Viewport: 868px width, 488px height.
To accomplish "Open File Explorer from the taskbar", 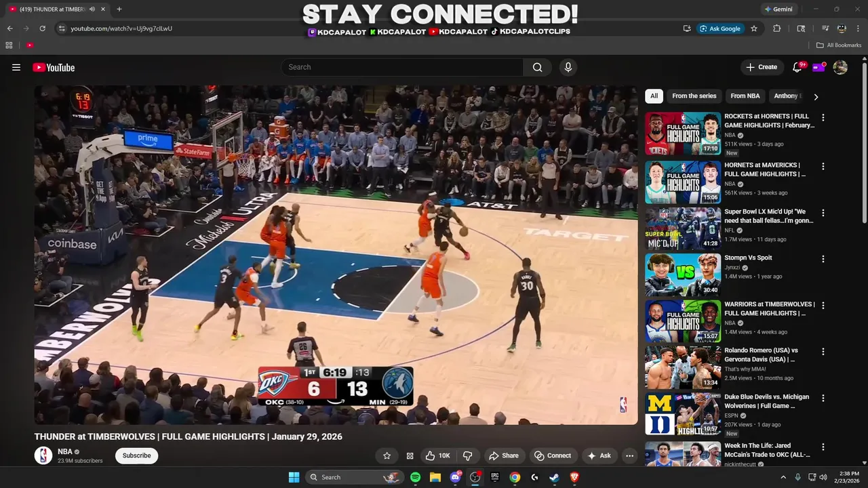I will click(x=435, y=477).
